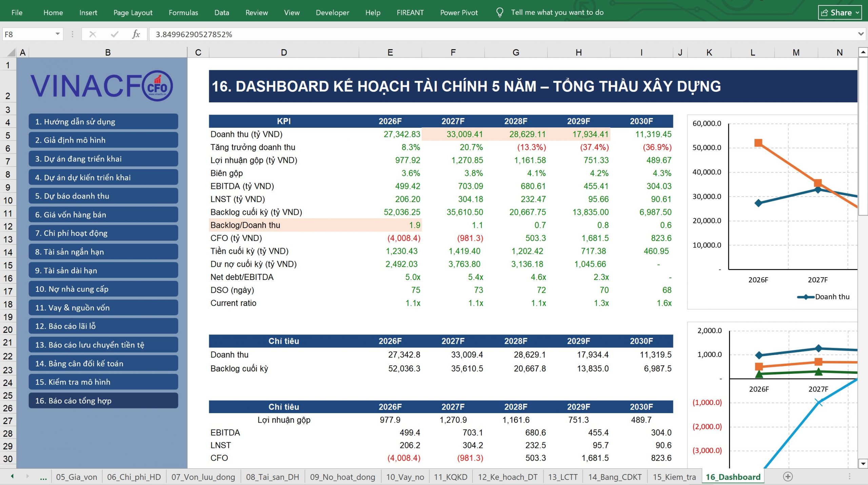868x485 pixels.
Task: Open the Name Box dropdown arrow
Action: [x=58, y=34]
